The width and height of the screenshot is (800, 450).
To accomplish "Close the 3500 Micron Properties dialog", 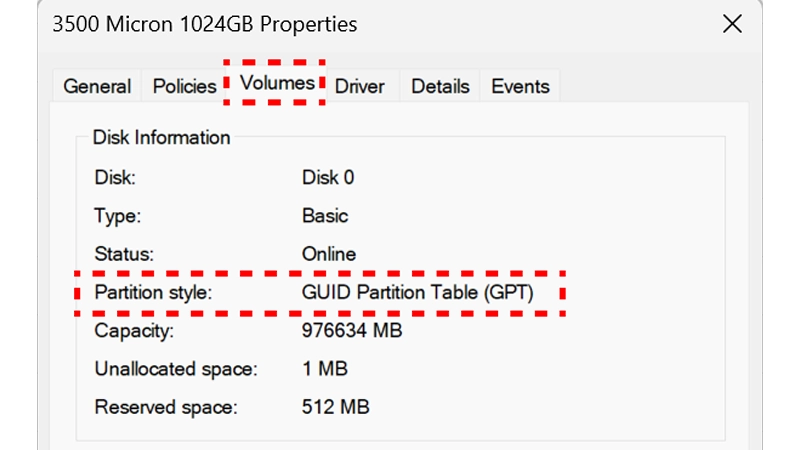I will pos(732,24).
